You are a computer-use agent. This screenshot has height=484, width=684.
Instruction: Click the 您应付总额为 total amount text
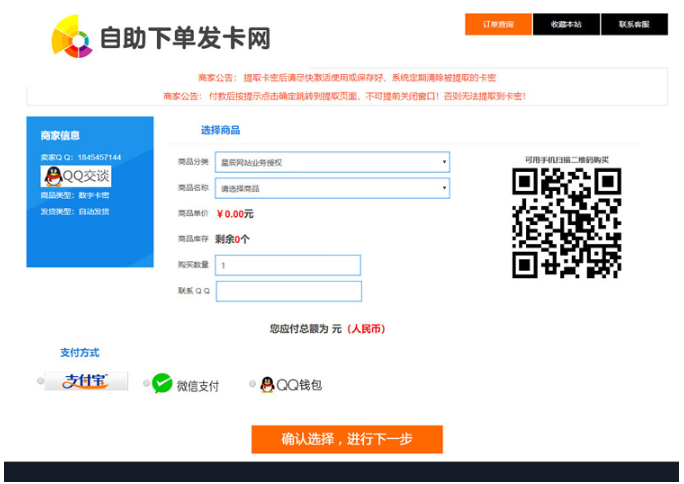click(x=327, y=328)
